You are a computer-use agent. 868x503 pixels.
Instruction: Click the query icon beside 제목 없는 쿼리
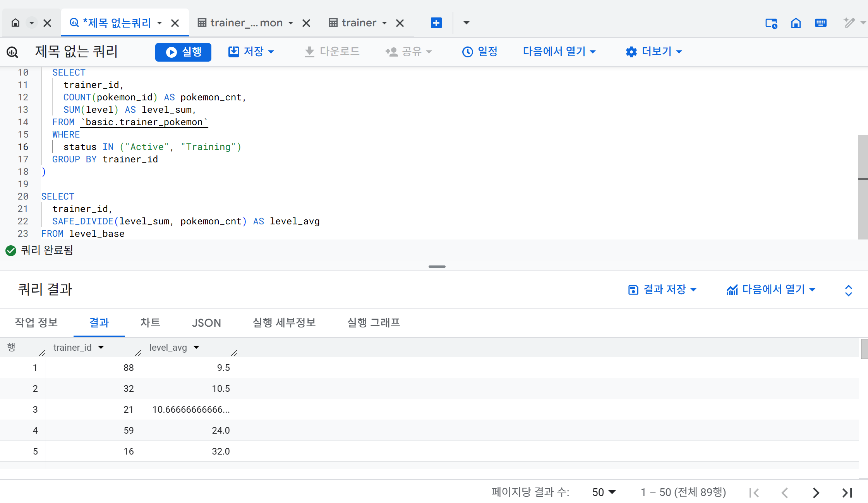coord(12,52)
